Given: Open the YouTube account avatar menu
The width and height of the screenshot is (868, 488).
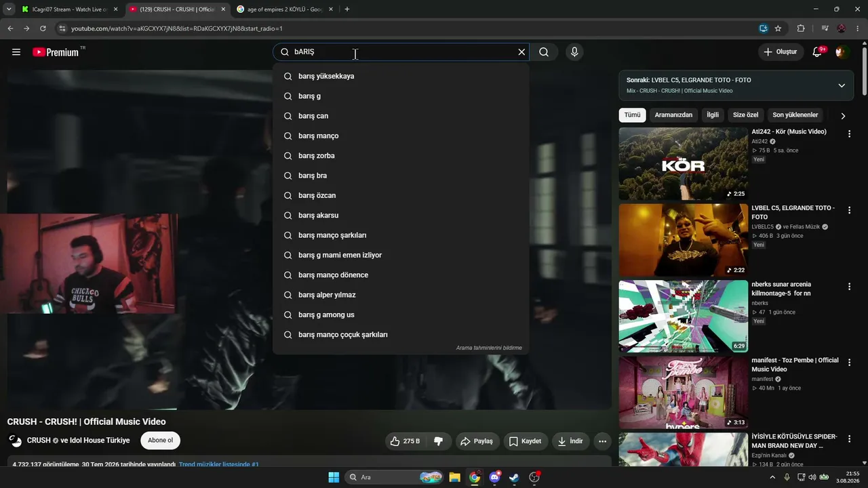Looking at the screenshot, I should [843, 52].
